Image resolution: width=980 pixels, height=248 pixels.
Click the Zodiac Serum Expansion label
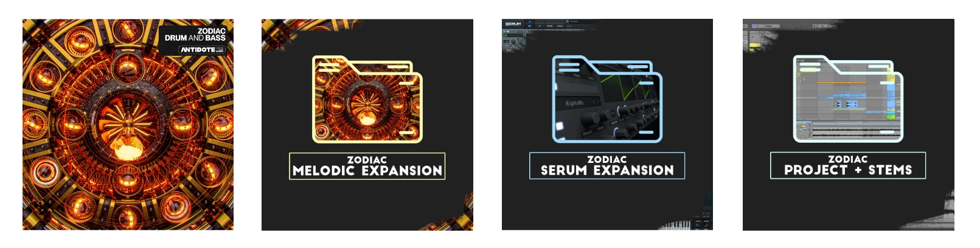pos(607,165)
